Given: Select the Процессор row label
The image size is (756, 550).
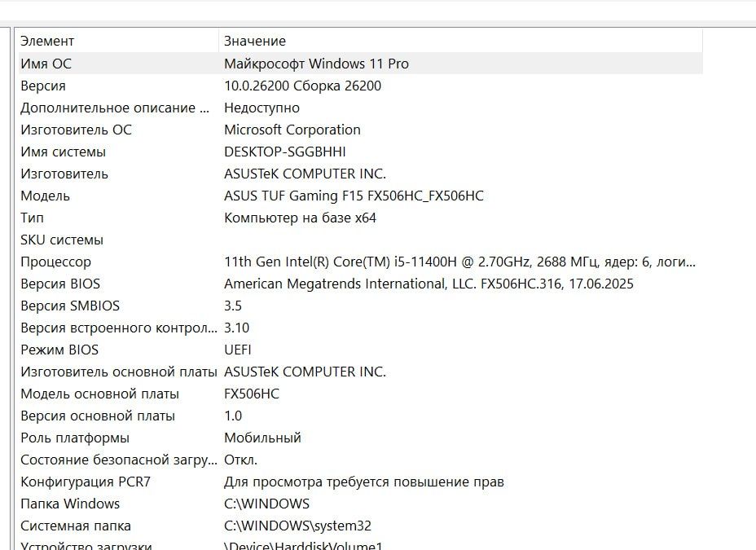Looking at the screenshot, I should pos(55,262).
